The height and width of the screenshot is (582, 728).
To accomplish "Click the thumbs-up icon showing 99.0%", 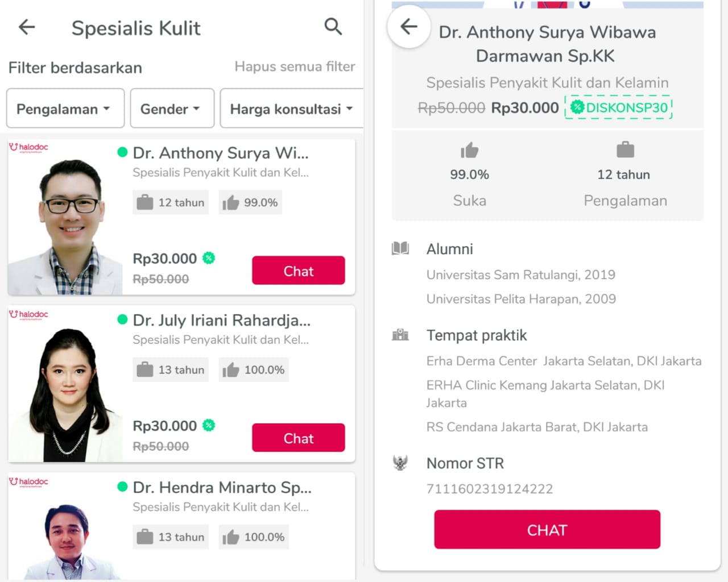I will pyautogui.click(x=470, y=150).
